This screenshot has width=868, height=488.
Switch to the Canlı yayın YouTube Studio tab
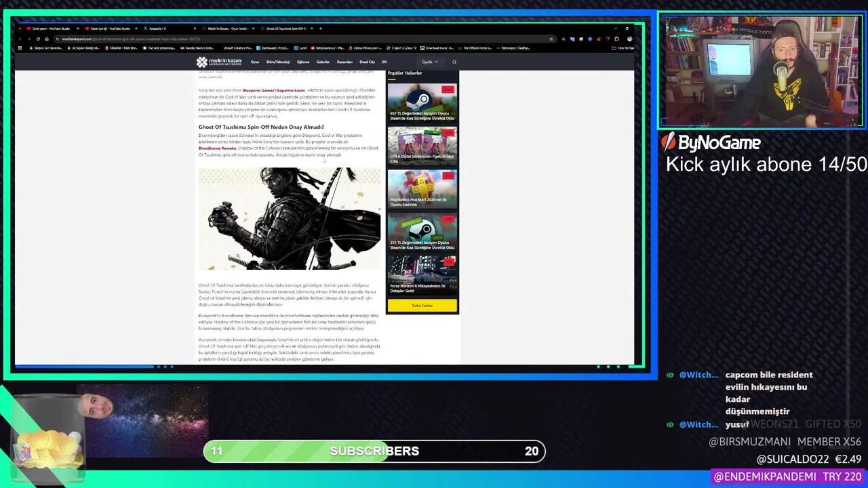pyautogui.click(x=52, y=28)
